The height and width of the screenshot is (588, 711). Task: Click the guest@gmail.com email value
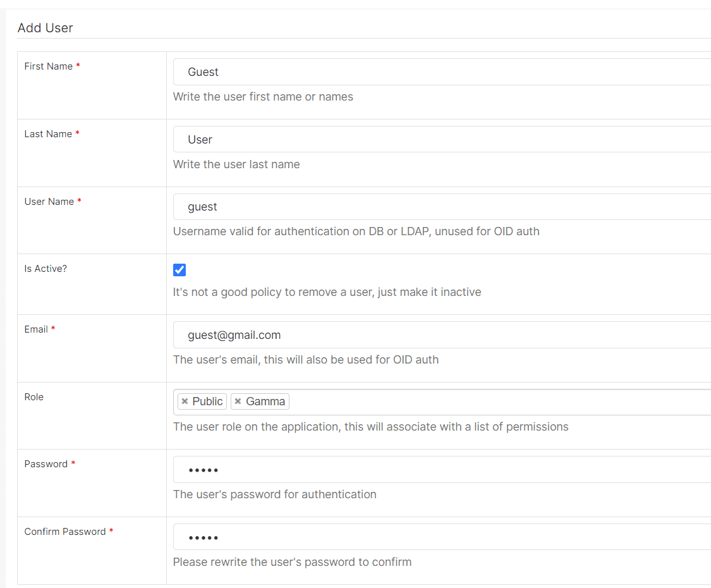(234, 334)
